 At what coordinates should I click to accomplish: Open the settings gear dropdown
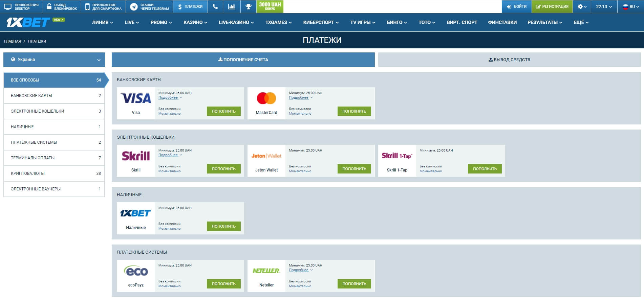pos(582,6)
